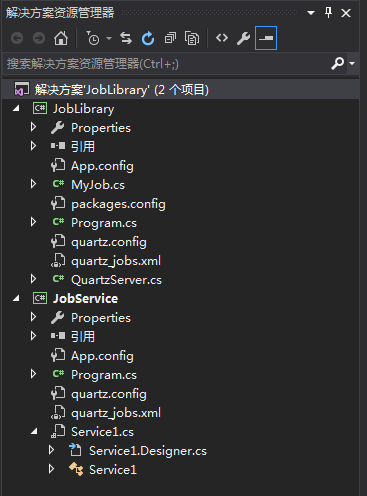367x496 pixels.
Task: Toggle the Preview Selected Items button
Action: (x=266, y=38)
